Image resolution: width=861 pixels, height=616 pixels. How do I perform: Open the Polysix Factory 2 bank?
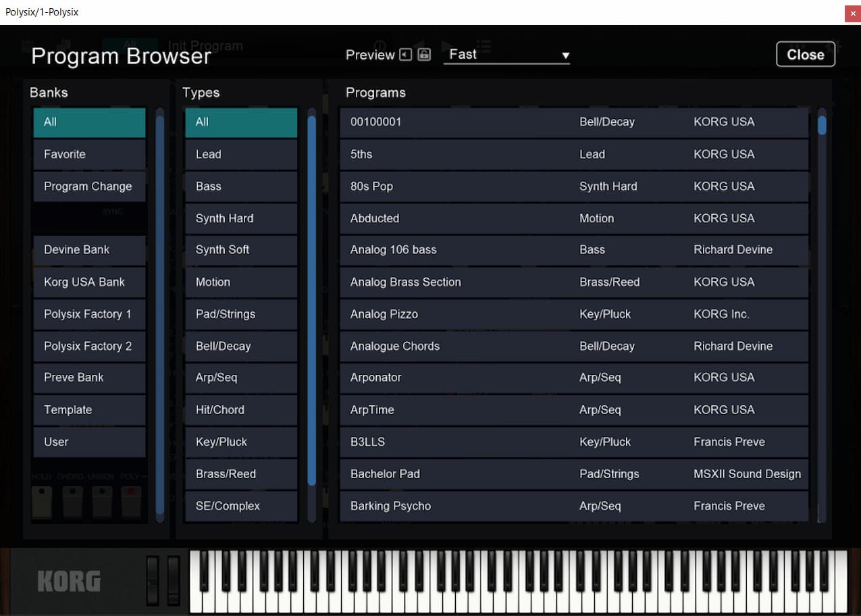point(90,346)
